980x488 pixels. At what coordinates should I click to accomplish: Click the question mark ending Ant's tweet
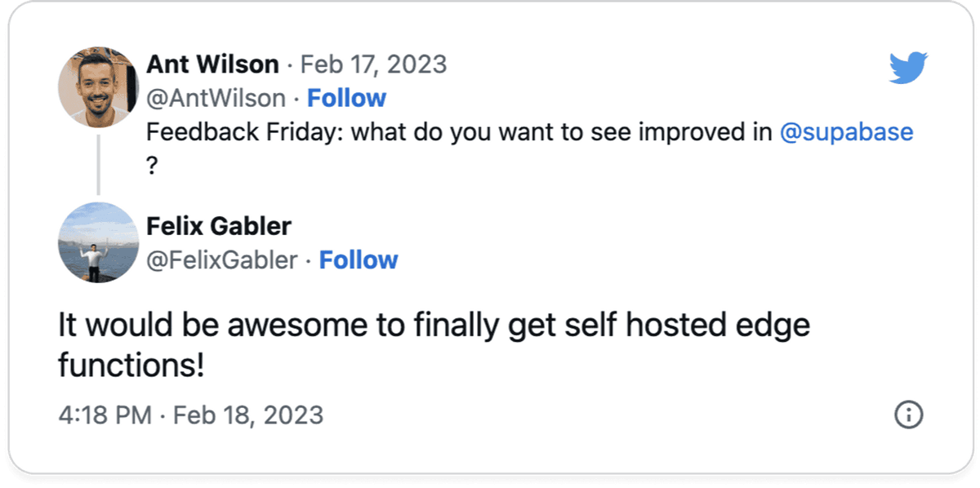coord(151,162)
